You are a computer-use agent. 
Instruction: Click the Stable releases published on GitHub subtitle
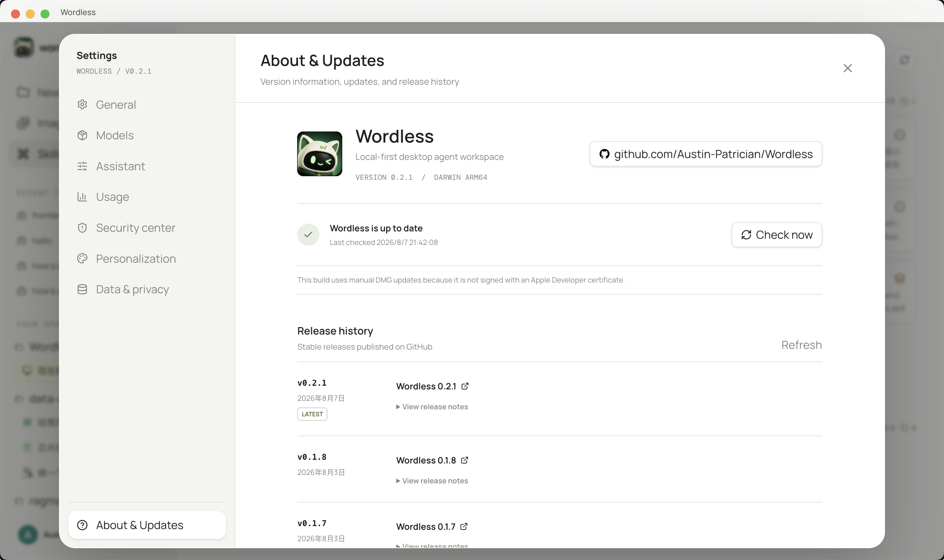point(365,347)
